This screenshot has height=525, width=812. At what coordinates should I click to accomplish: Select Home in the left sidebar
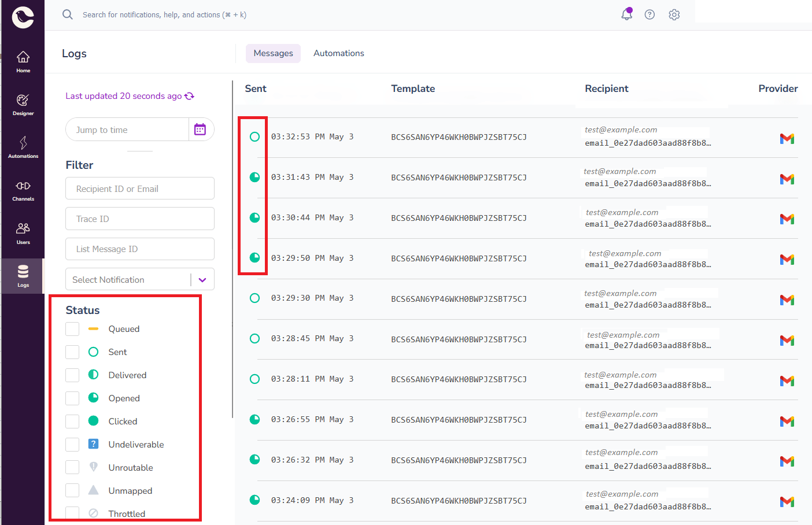click(x=23, y=61)
